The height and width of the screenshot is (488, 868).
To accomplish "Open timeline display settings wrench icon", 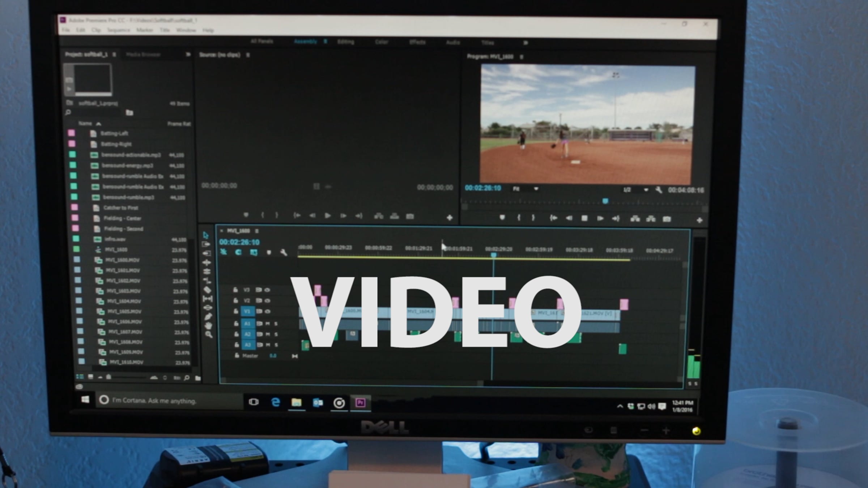I will pyautogui.click(x=284, y=252).
